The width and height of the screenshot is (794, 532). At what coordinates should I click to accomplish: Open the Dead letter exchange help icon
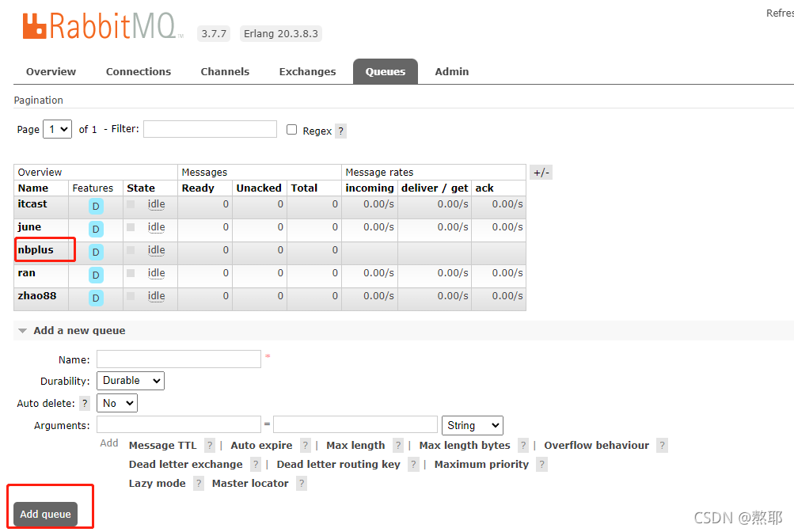(x=255, y=464)
